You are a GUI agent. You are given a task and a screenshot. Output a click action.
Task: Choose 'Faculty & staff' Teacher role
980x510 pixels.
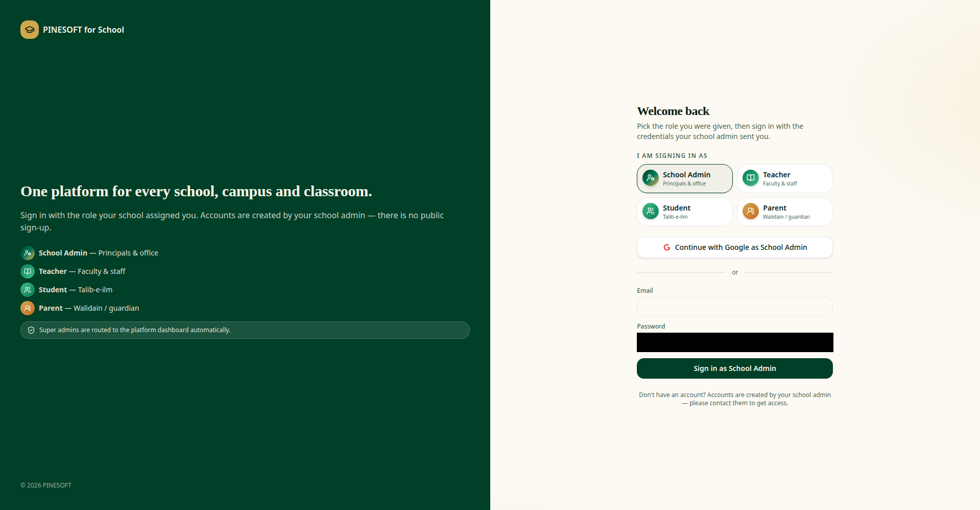[x=785, y=178]
